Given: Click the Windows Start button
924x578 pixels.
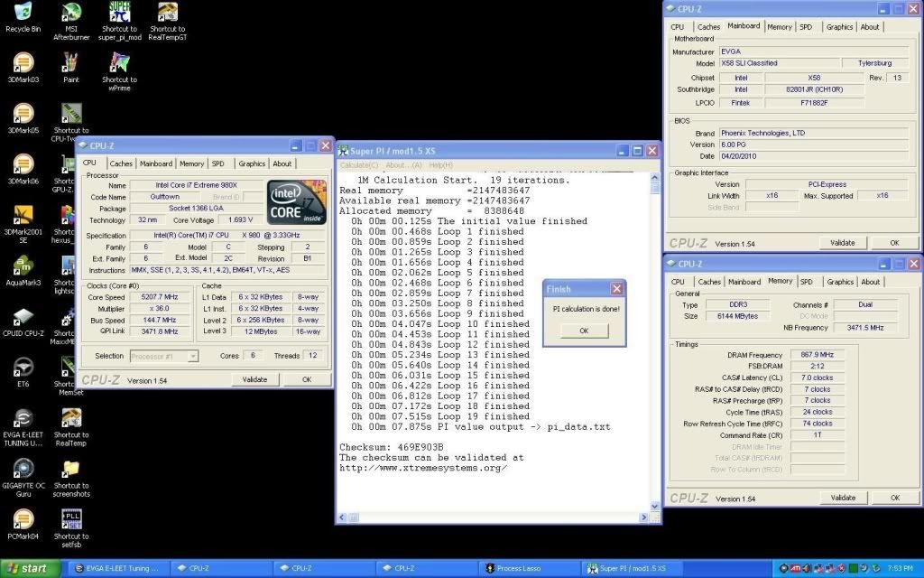Looking at the screenshot, I should click(28, 569).
